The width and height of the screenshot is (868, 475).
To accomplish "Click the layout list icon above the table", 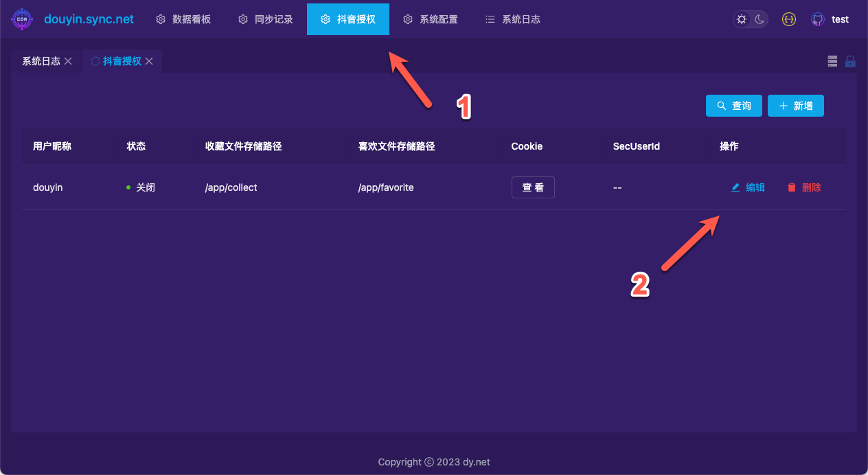I will click(832, 61).
